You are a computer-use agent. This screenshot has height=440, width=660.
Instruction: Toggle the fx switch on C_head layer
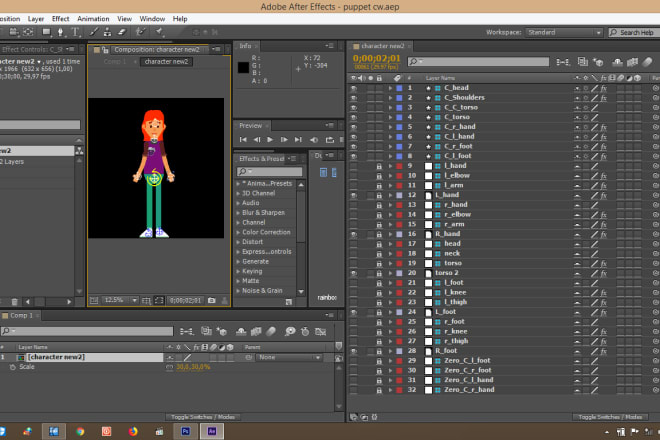tap(603, 88)
